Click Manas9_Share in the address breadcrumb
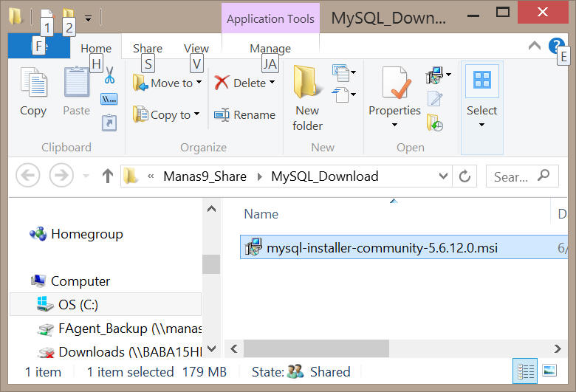Screen dimensions: 576x392 pos(205,176)
